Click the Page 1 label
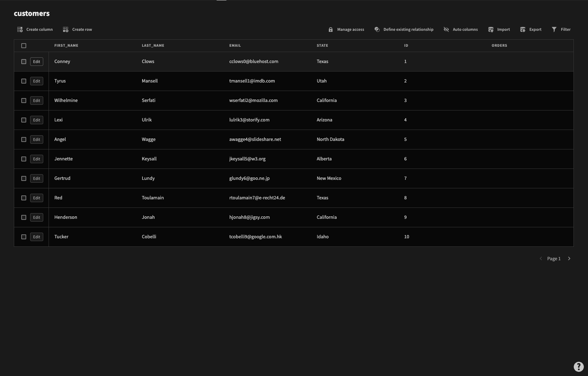Screen dimensions: 588x376 pos(554,258)
